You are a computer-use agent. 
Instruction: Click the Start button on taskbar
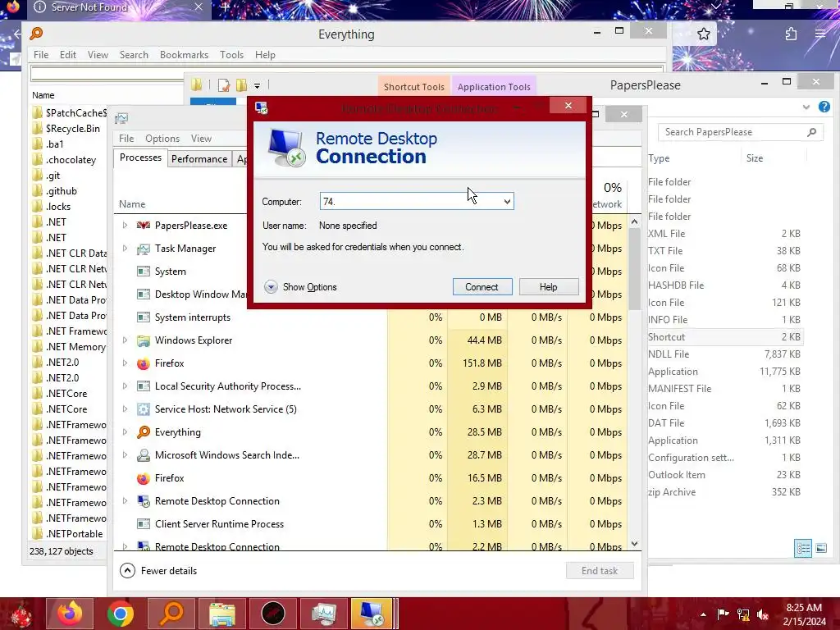21,614
